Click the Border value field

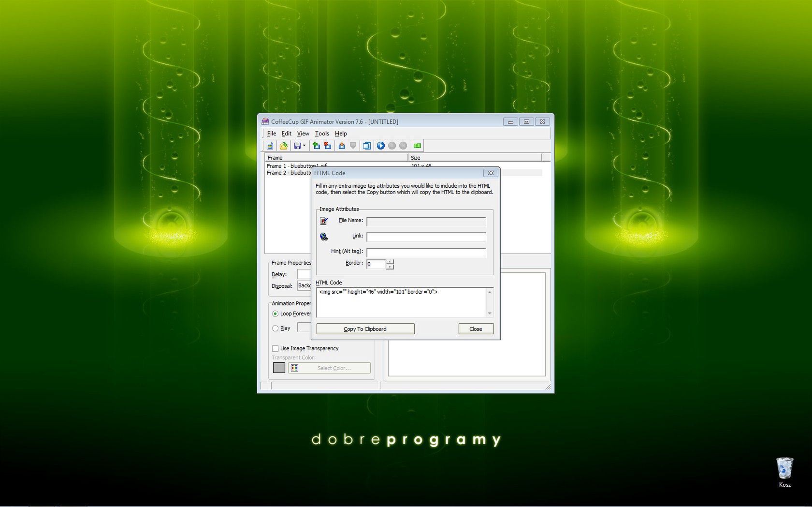[376, 264]
